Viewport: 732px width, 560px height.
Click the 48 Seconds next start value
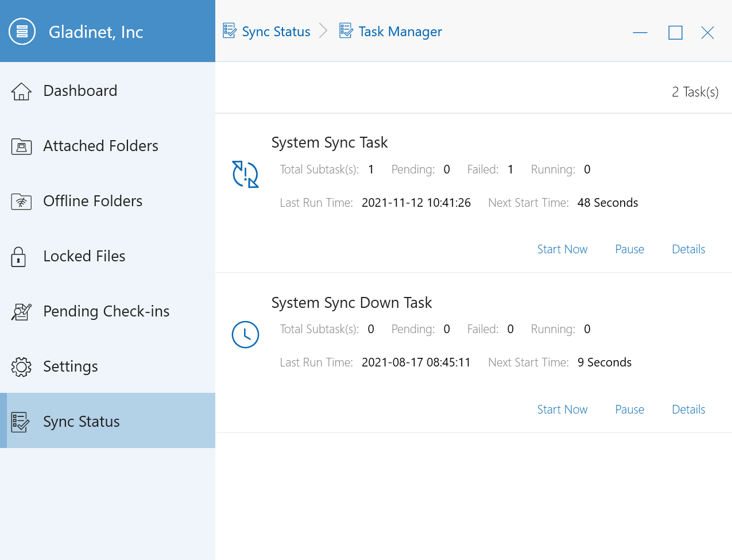tap(607, 203)
